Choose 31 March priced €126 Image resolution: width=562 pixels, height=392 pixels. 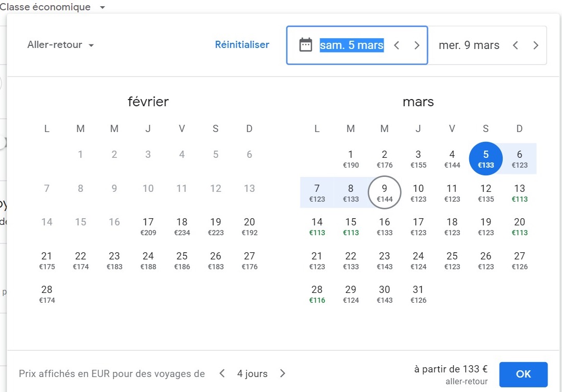click(x=418, y=294)
